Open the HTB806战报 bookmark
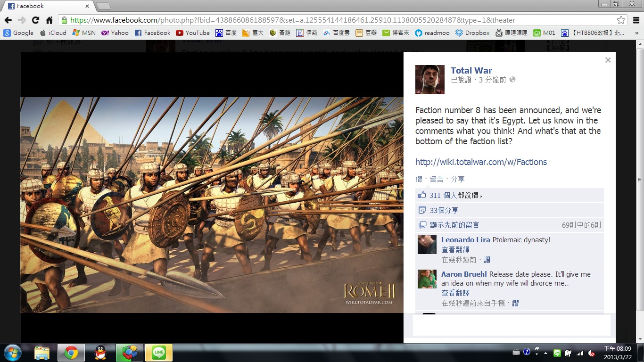The width and height of the screenshot is (644, 362). pyautogui.click(x=593, y=33)
